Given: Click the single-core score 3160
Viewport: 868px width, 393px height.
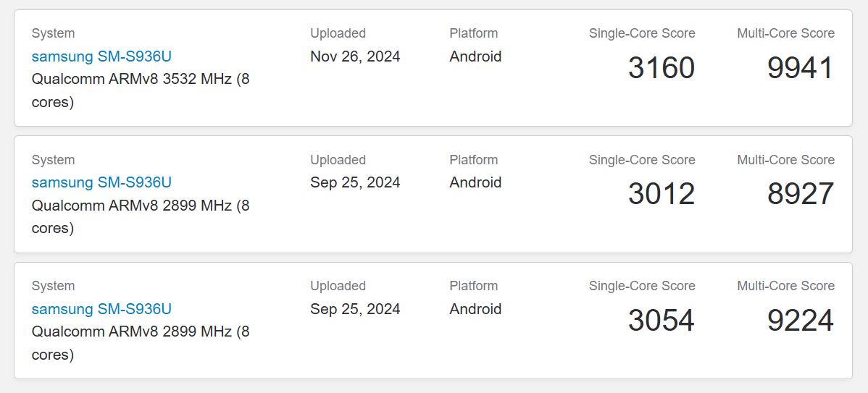Looking at the screenshot, I should pyautogui.click(x=661, y=68).
